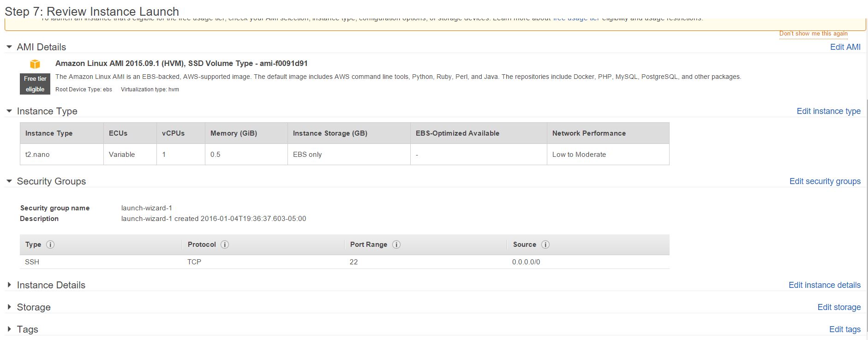
Task: Expand the Storage section
Action: [9, 307]
